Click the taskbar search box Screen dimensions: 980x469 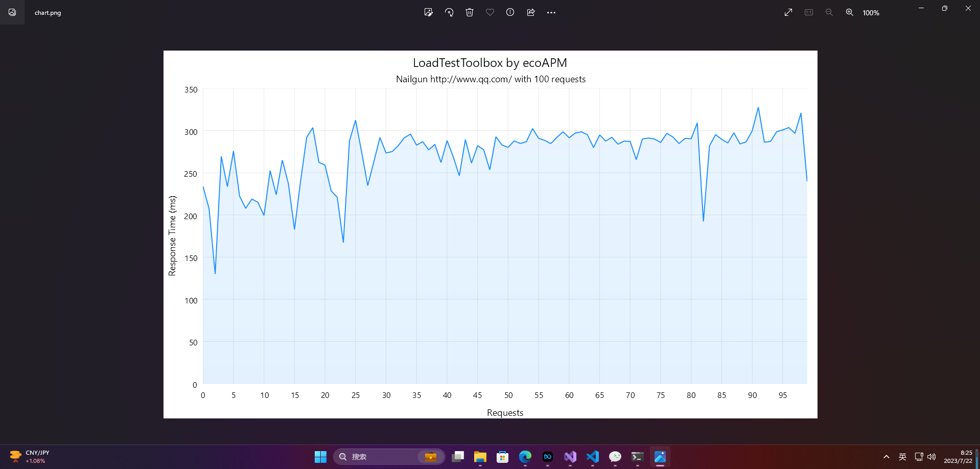[x=389, y=457]
